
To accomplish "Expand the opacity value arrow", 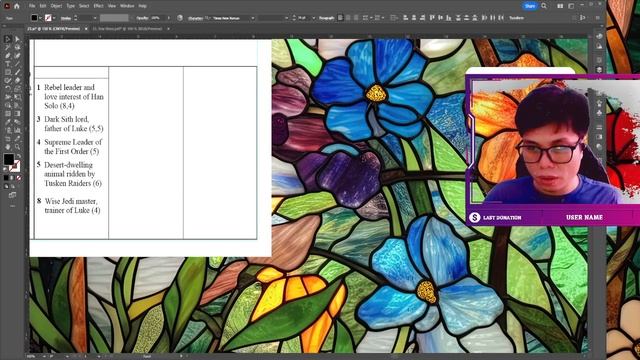I will coord(169,18).
